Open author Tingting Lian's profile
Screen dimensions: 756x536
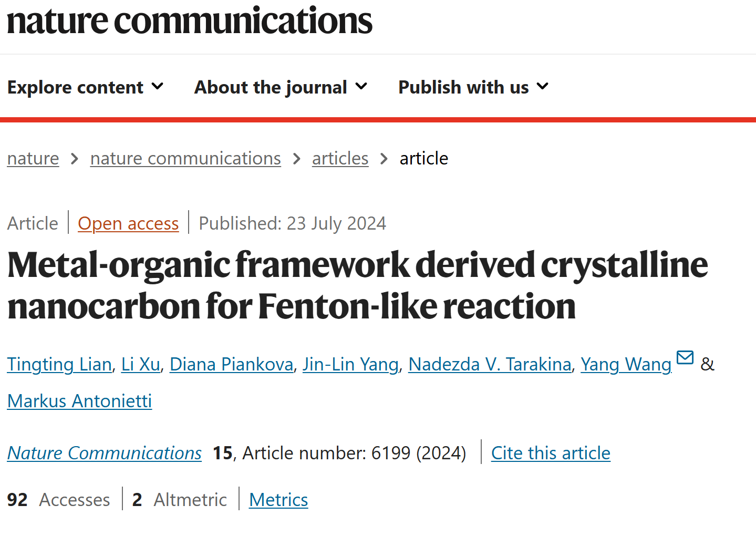[59, 364]
